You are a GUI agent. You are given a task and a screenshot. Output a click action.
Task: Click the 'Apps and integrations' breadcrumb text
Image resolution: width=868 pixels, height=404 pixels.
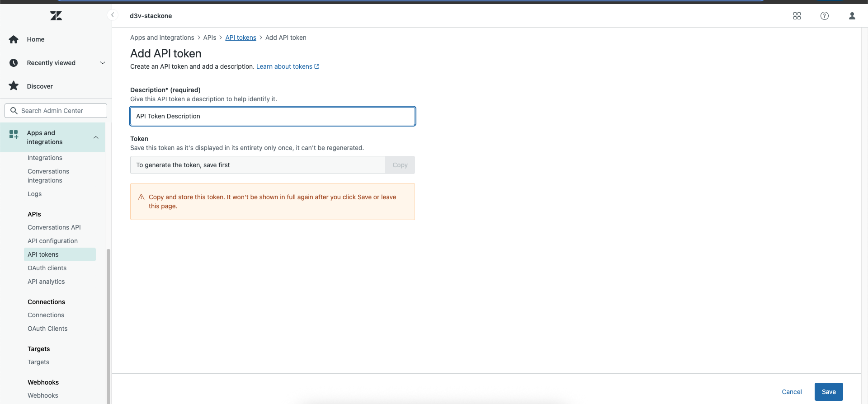pos(162,38)
